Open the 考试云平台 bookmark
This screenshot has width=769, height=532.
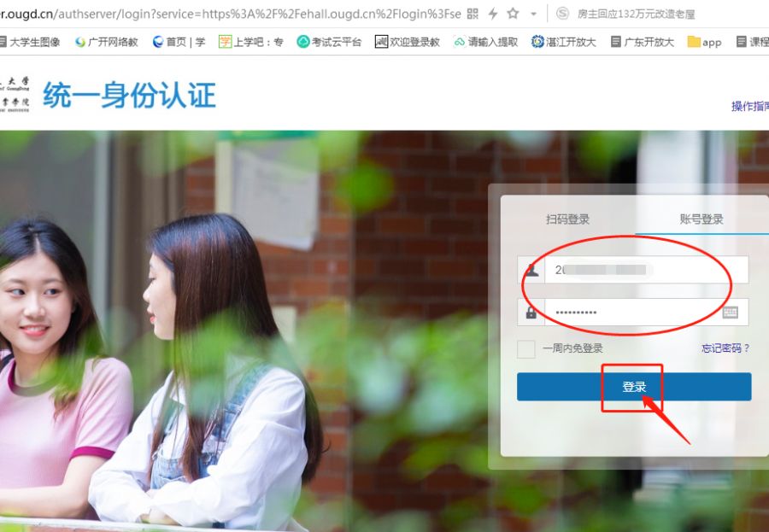pos(329,42)
